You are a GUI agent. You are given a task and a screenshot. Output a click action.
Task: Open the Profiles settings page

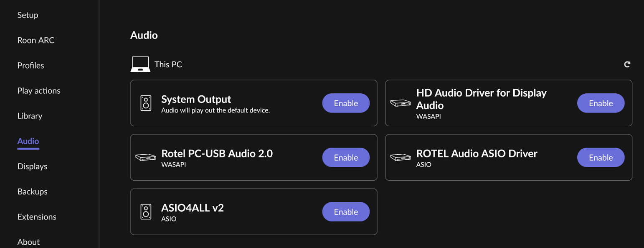(30, 66)
